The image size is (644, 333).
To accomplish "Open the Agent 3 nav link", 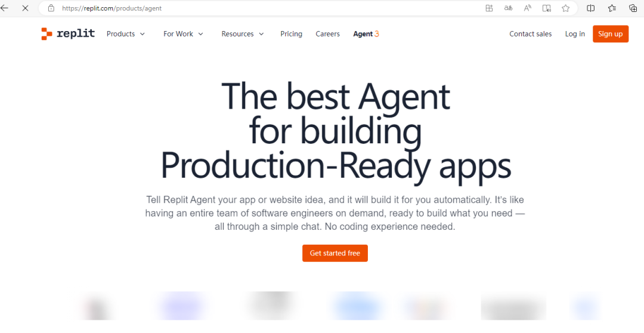I will (366, 34).
